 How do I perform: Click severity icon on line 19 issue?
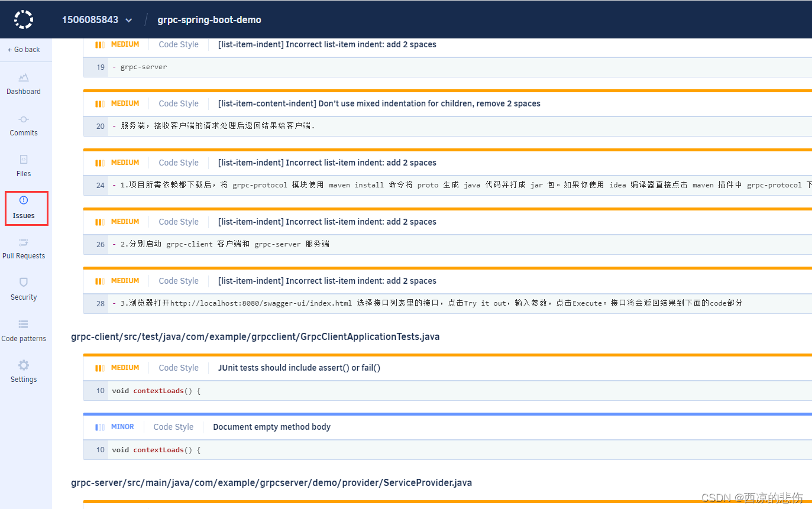[100, 44]
